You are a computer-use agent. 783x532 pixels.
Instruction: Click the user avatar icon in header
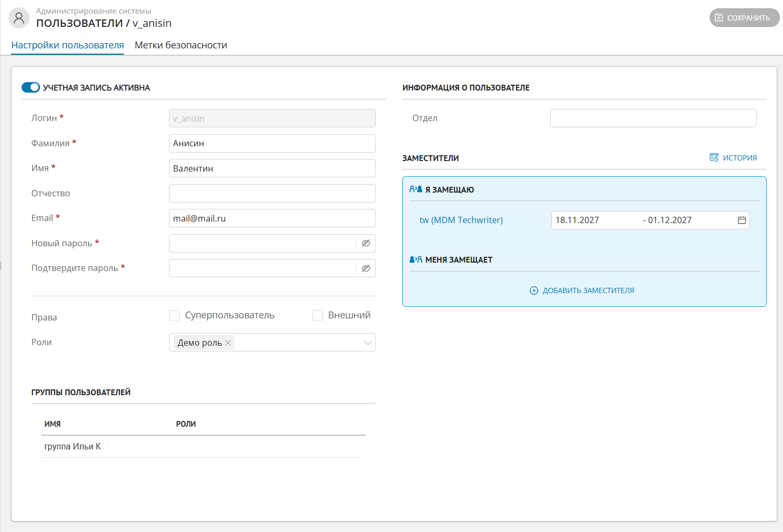[x=19, y=18]
